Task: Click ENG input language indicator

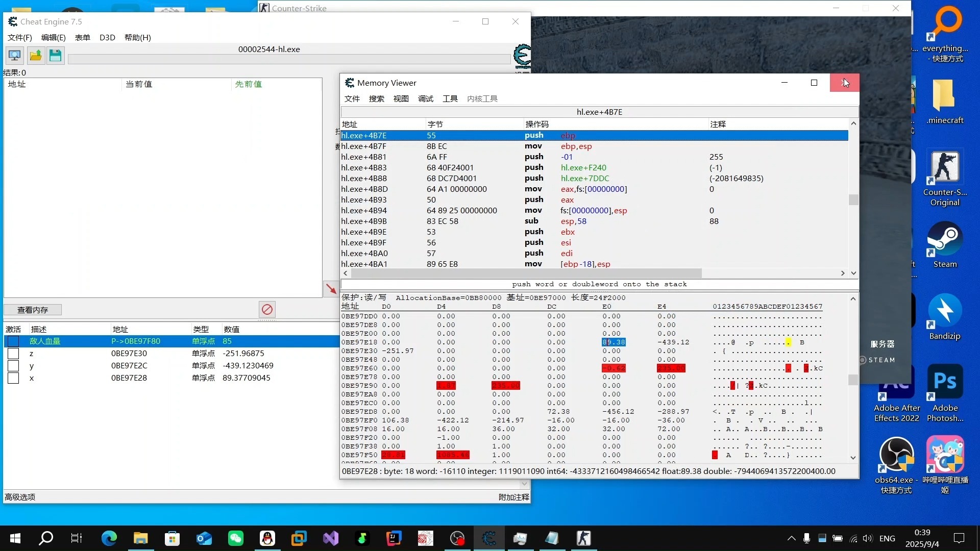Action: click(x=887, y=538)
